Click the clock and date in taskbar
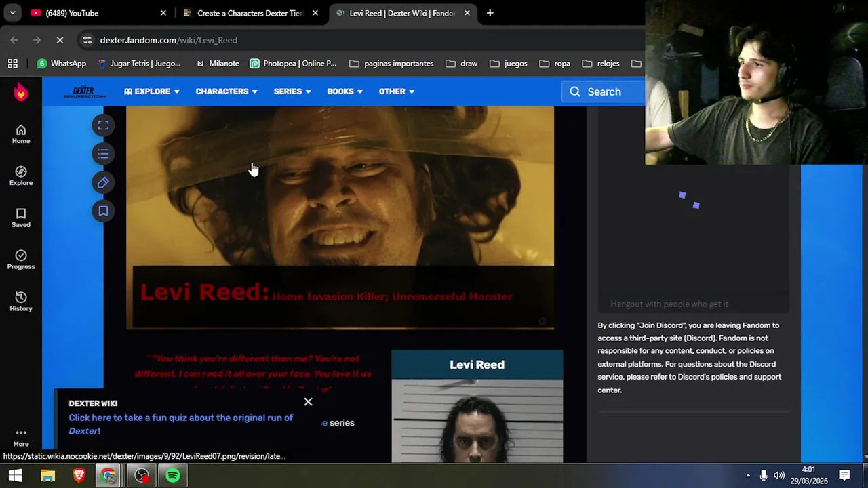 808,475
